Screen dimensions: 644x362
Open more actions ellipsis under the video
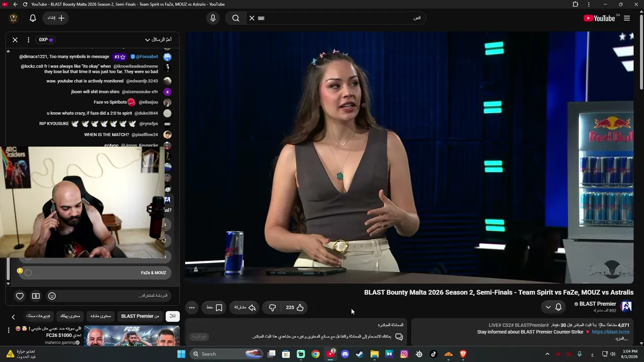click(x=192, y=308)
